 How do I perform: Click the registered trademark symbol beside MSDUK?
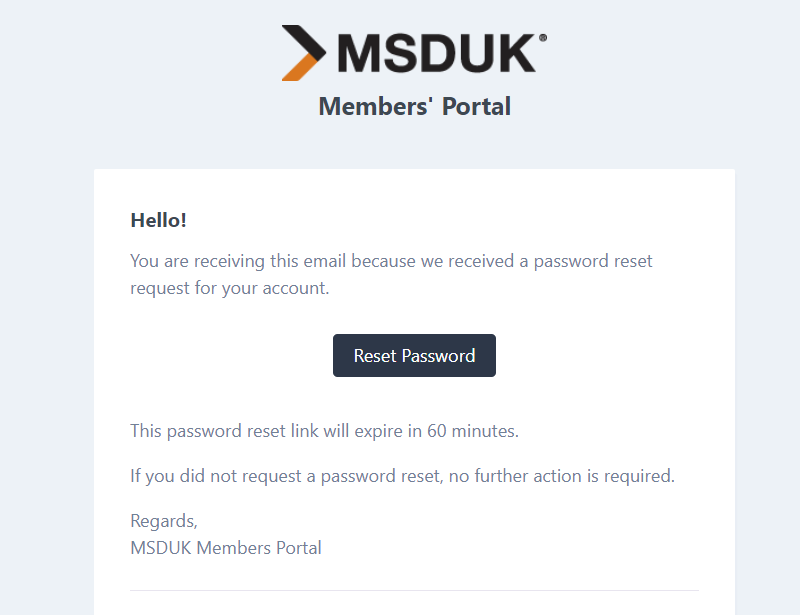[543, 38]
